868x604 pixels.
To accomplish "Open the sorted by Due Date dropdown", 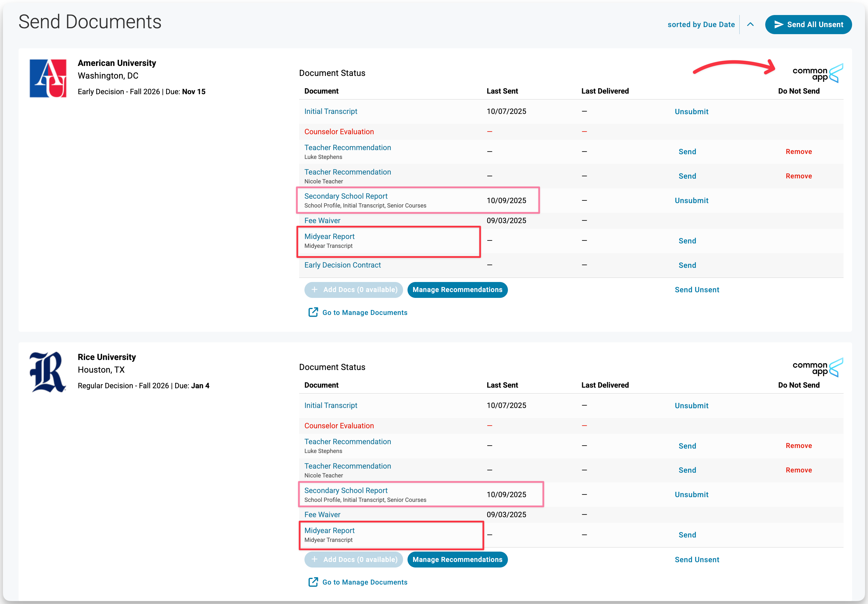I will click(x=701, y=24).
